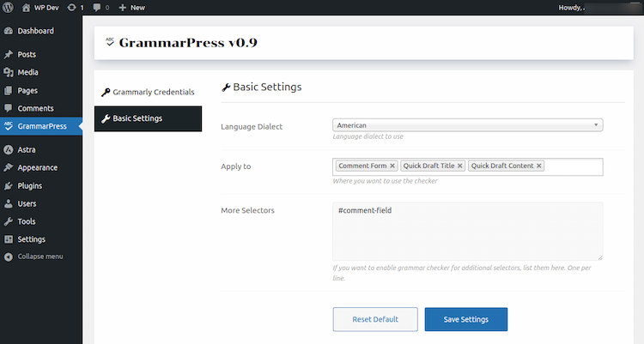The image size is (644, 344).
Task: Click the Posts pin icon
Action: pyautogui.click(x=9, y=54)
